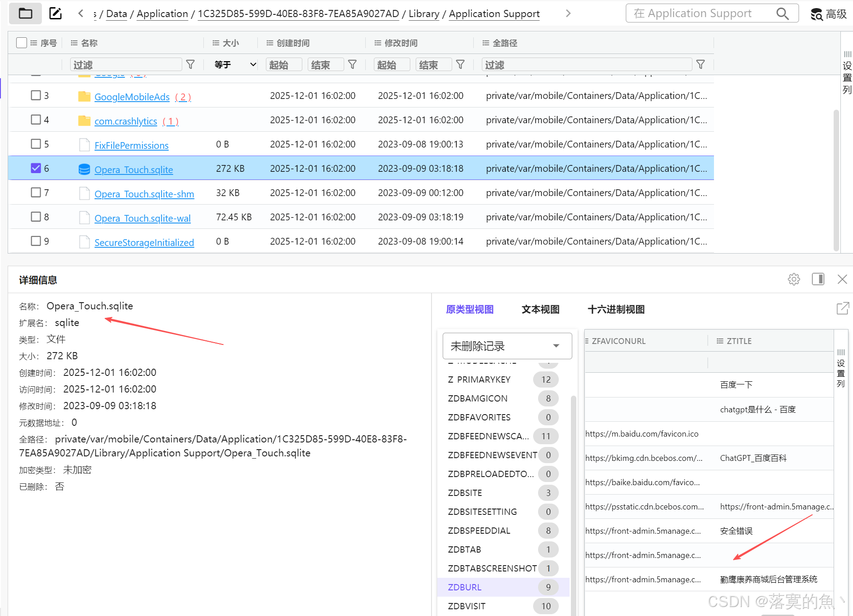This screenshot has height=616, width=853.
Task: Switch to the 文本视图 tab
Action: point(540,309)
